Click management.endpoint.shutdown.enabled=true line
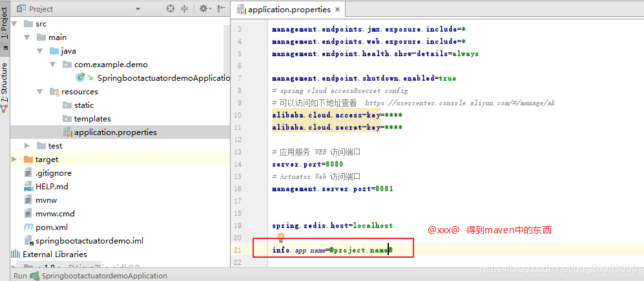Viewport: 644px width, 281px height. click(364, 78)
